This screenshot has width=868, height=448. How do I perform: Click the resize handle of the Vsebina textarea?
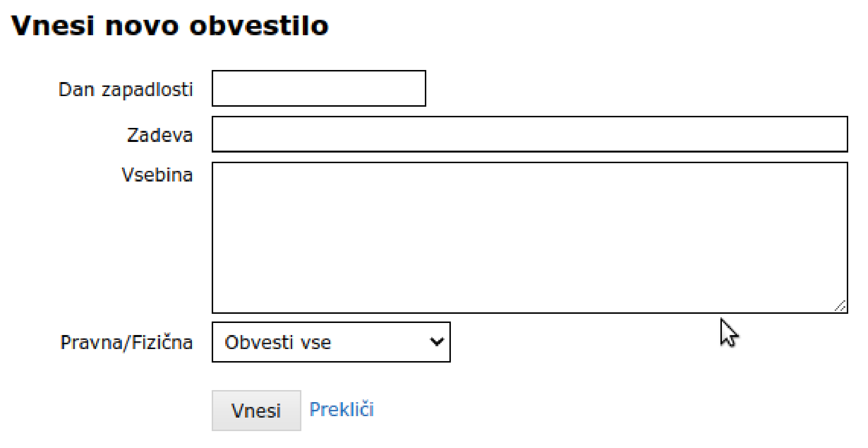tap(841, 306)
